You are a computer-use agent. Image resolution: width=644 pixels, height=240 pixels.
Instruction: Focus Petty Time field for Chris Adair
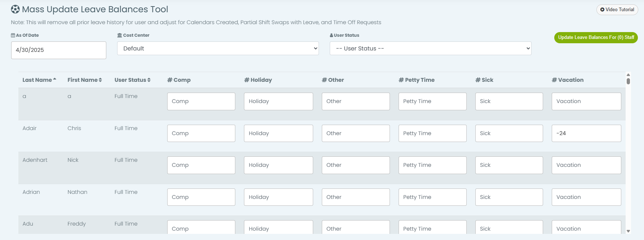[432, 133]
